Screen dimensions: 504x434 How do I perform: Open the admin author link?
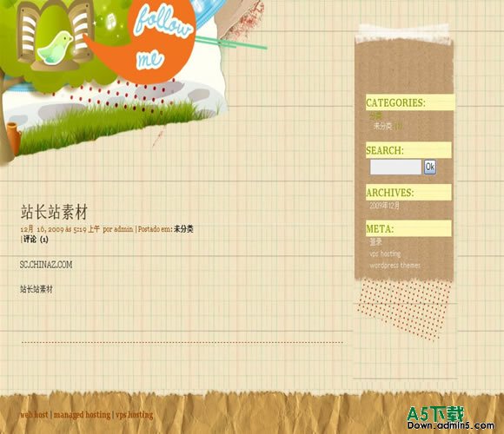pos(123,229)
